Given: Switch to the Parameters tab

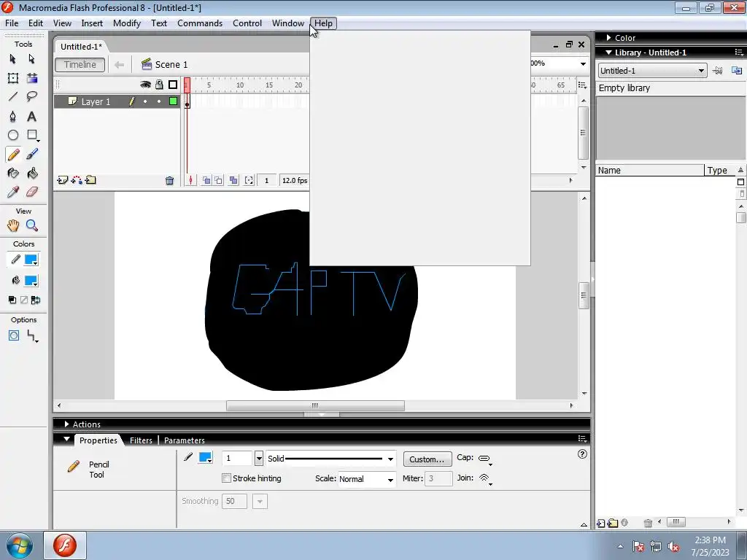Looking at the screenshot, I should (185, 440).
